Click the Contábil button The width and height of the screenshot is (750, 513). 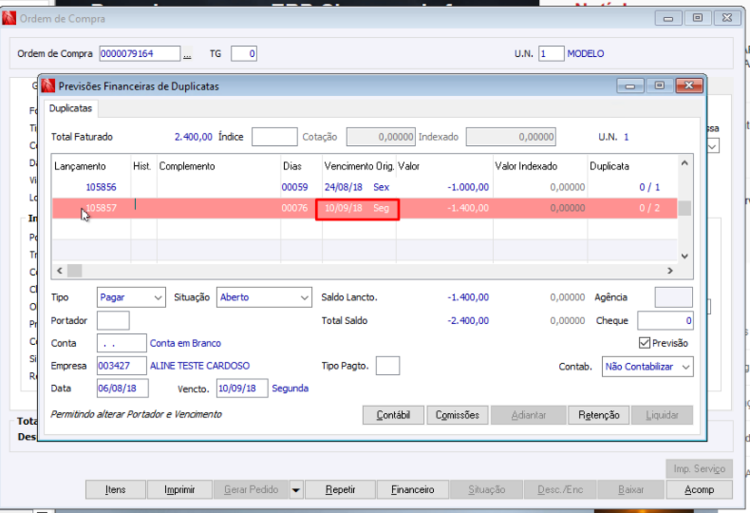[393, 415]
